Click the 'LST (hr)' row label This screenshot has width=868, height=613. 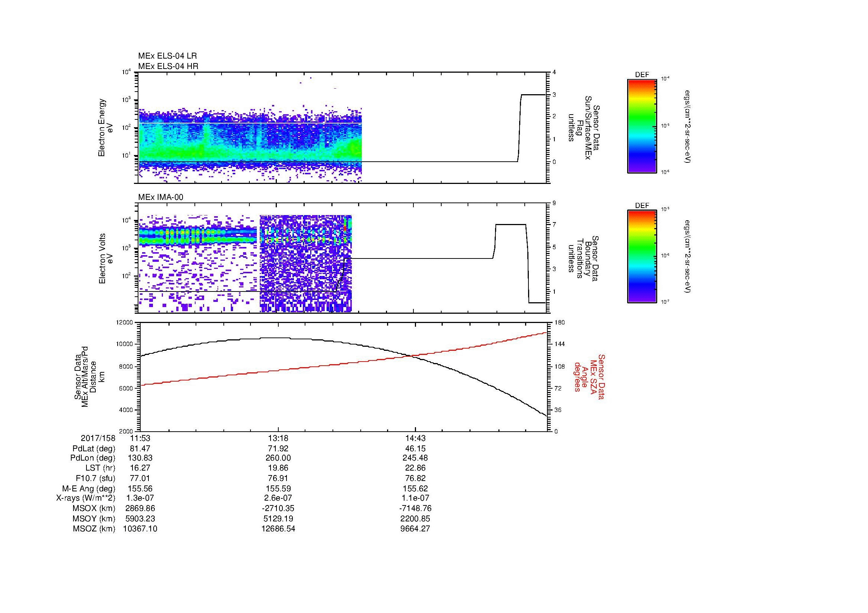coord(100,468)
